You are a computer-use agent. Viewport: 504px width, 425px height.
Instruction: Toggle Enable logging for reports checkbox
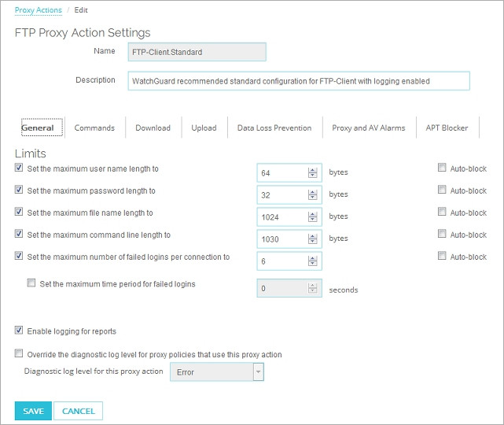point(19,331)
